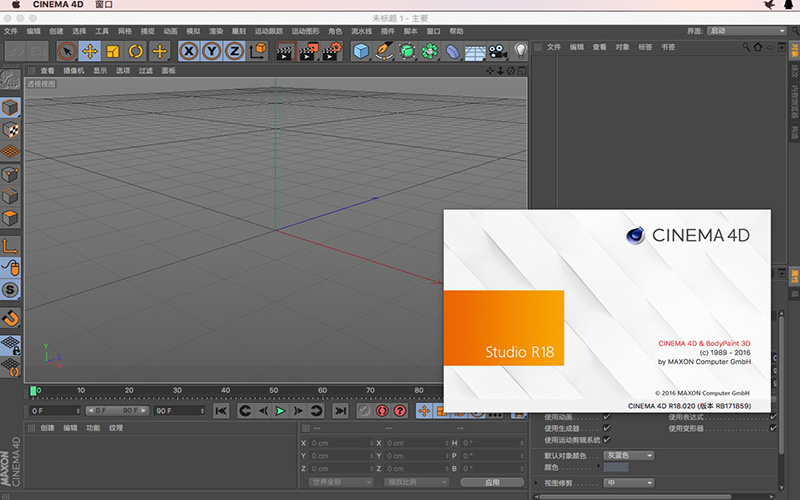800x500 pixels.
Task: Toggle the S solo button in sidebar
Action: click(x=10, y=290)
